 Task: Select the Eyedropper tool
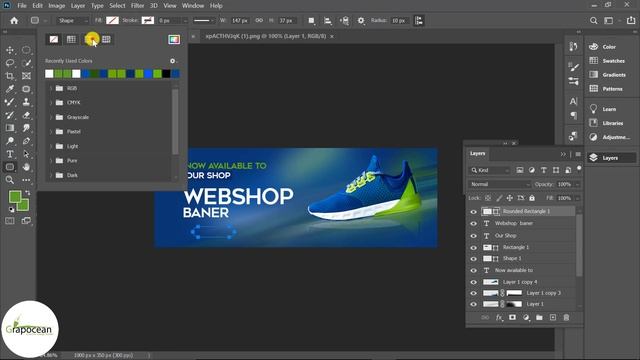10,89
